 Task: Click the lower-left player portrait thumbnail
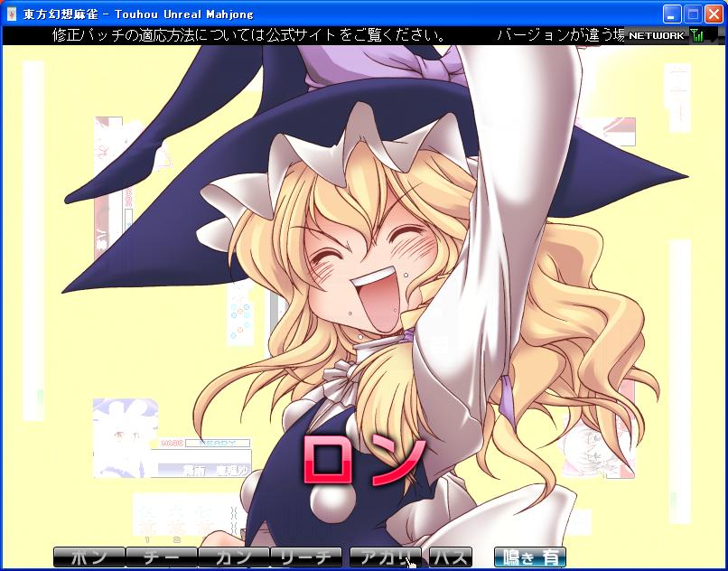(x=126, y=438)
